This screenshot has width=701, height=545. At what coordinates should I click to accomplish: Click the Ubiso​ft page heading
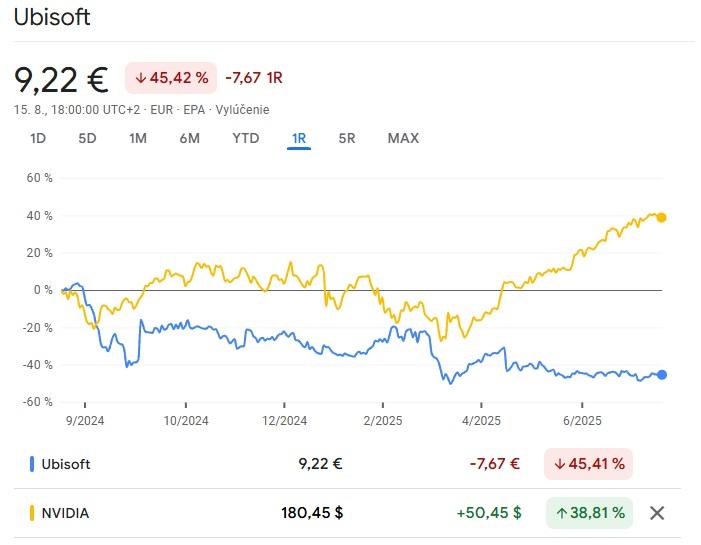click(x=52, y=18)
